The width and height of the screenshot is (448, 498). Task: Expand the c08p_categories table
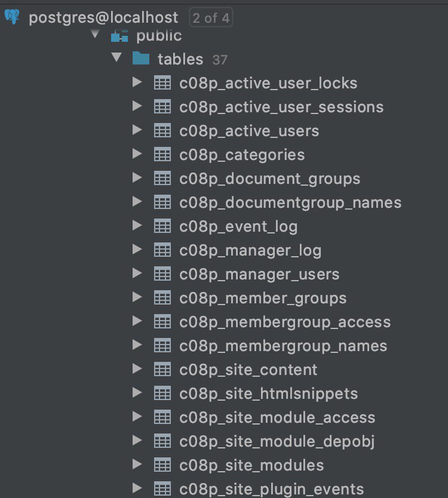[x=137, y=153]
